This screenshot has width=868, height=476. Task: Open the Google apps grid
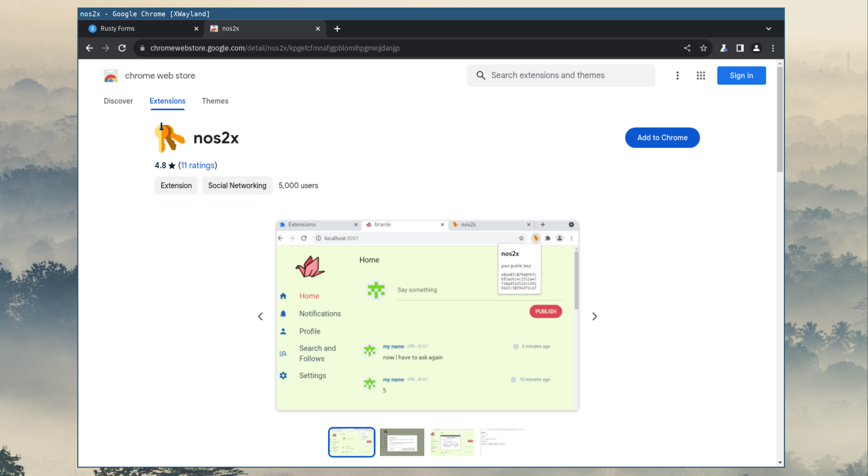click(701, 75)
